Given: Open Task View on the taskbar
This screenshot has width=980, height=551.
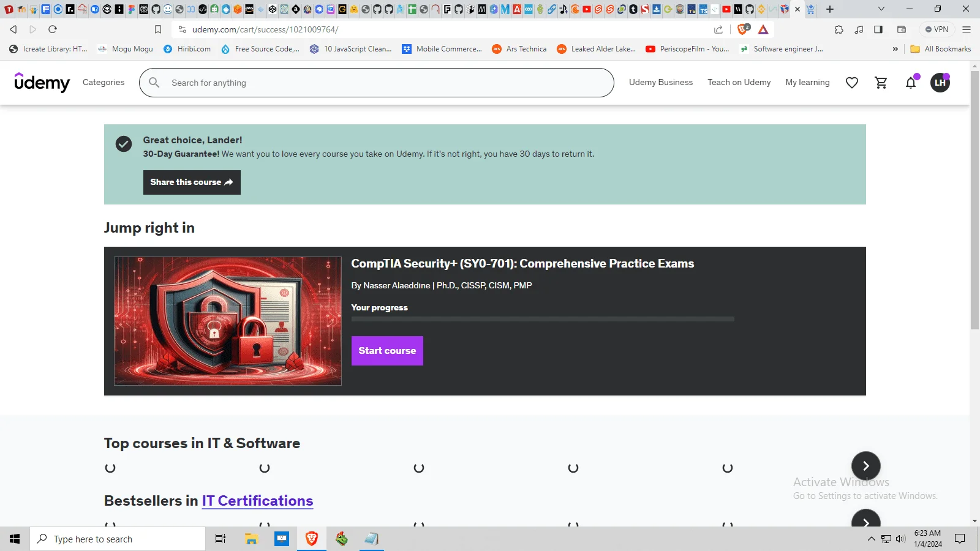Looking at the screenshot, I should [221, 539].
